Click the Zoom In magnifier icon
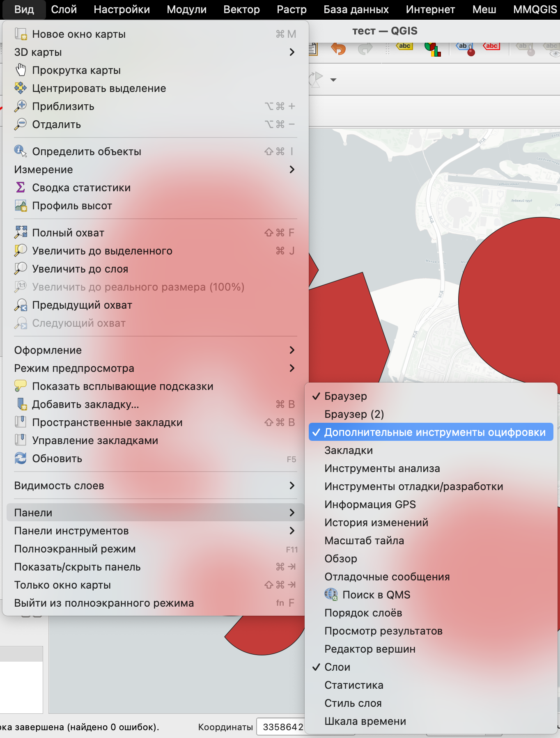The image size is (560, 738). pyautogui.click(x=21, y=106)
